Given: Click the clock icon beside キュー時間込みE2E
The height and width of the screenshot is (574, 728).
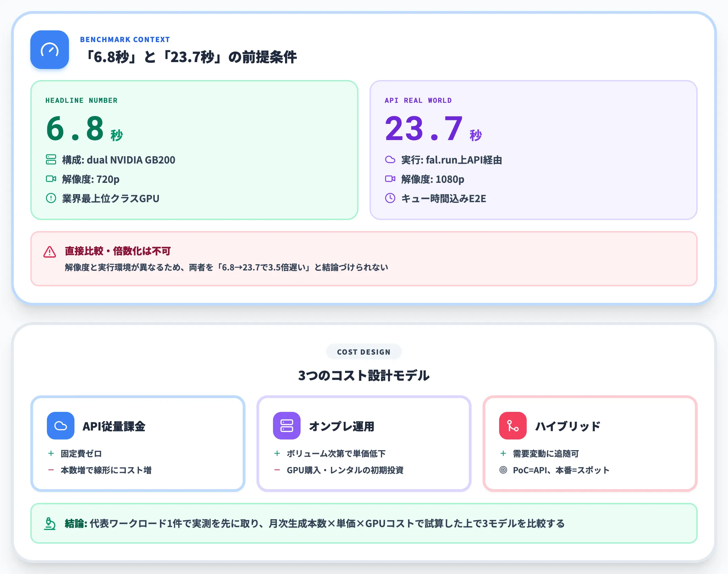Looking at the screenshot, I should point(390,198).
